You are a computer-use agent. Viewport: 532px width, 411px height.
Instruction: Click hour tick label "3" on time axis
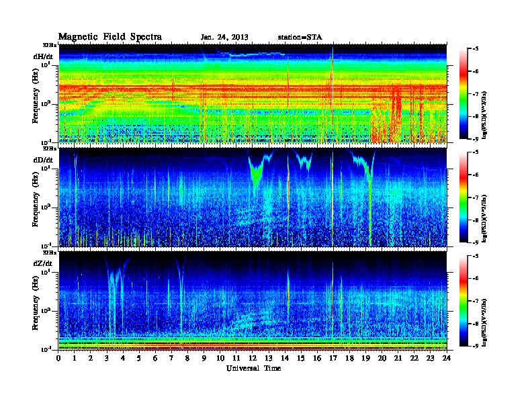(107, 359)
